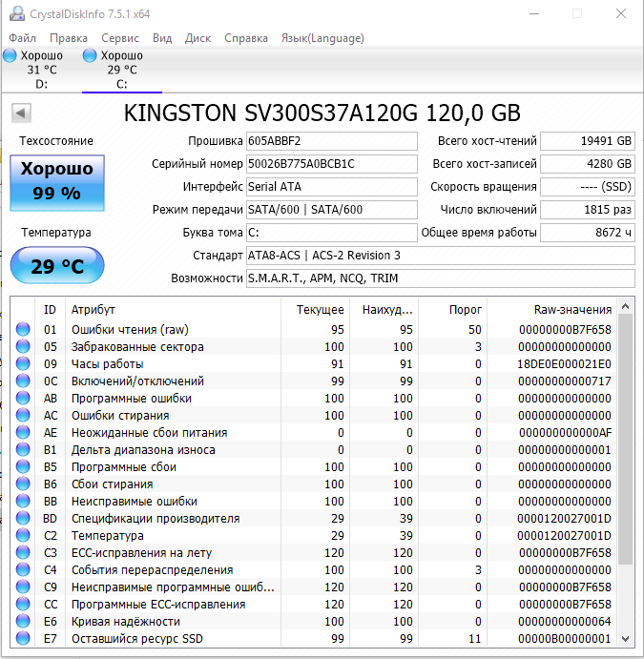Switch to disk D: tab at 31 °C
Screen dimensions: 644x659
(42, 70)
